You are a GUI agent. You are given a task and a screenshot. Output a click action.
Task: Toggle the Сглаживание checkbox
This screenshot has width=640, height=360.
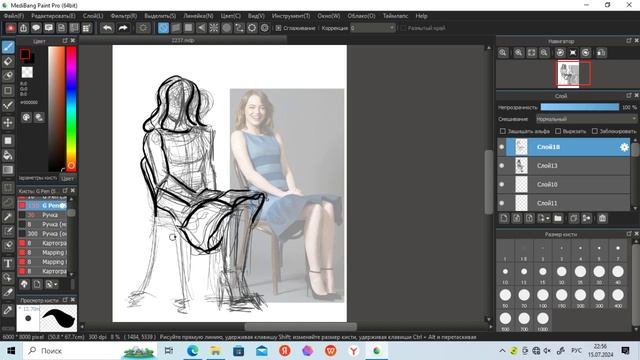coord(278,28)
